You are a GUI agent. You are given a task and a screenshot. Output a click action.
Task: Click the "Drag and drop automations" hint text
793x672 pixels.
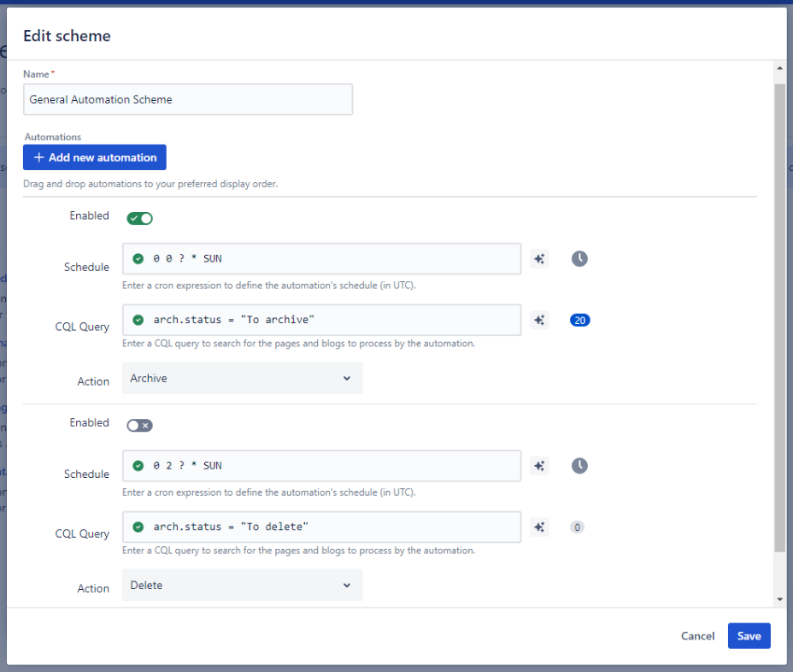tap(150, 184)
